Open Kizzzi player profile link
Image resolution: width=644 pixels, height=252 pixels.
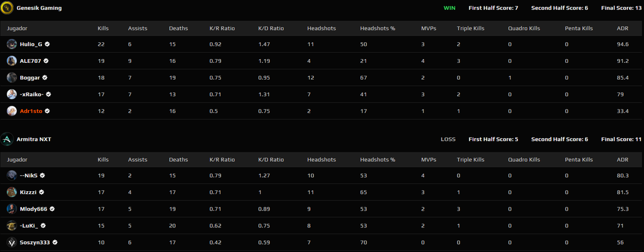(28, 192)
